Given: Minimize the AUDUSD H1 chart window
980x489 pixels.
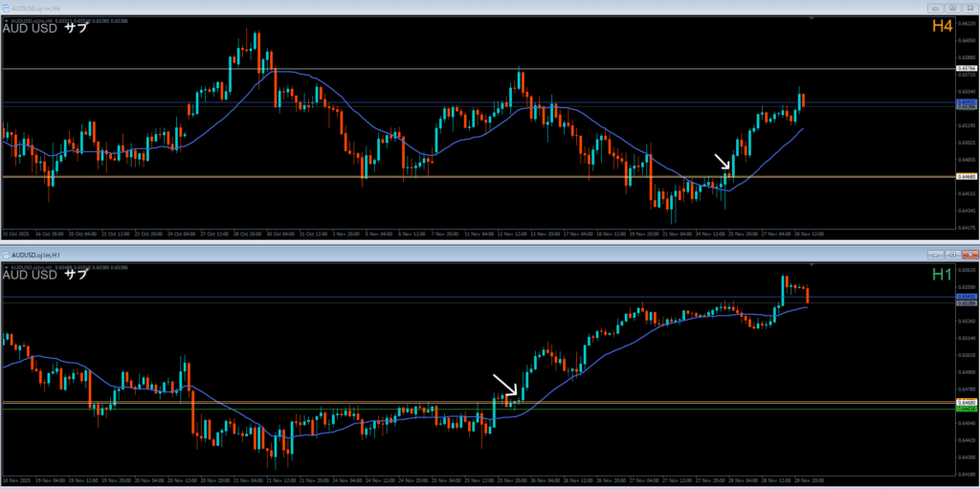Looking at the screenshot, I should click(x=936, y=255).
